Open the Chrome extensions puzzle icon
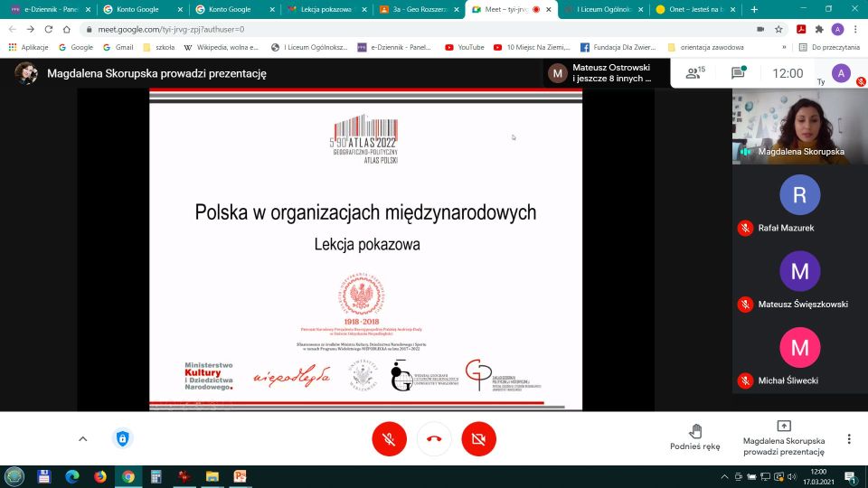The width and height of the screenshot is (868, 488). (819, 29)
